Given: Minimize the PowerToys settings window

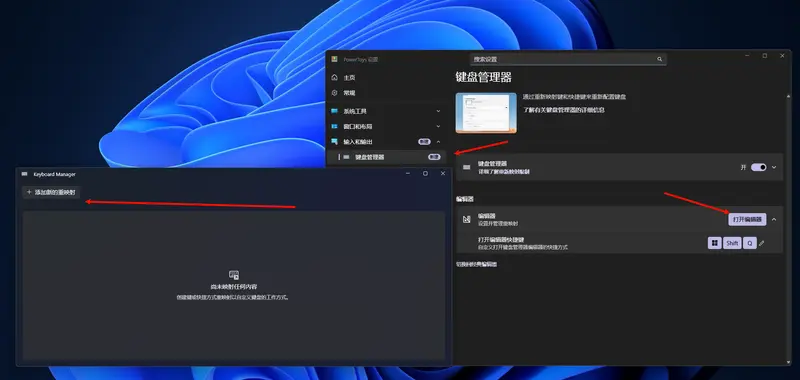Looking at the screenshot, I should coord(747,56).
